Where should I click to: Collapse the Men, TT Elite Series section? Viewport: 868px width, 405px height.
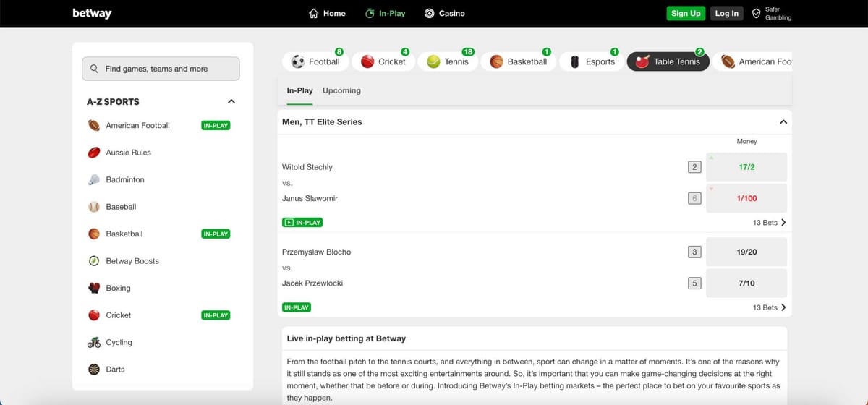(783, 122)
